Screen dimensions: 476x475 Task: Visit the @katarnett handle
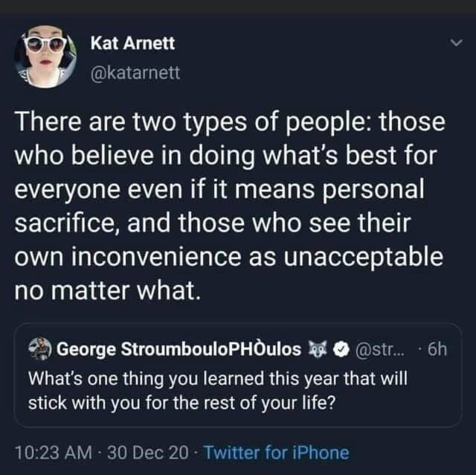coord(135,72)
